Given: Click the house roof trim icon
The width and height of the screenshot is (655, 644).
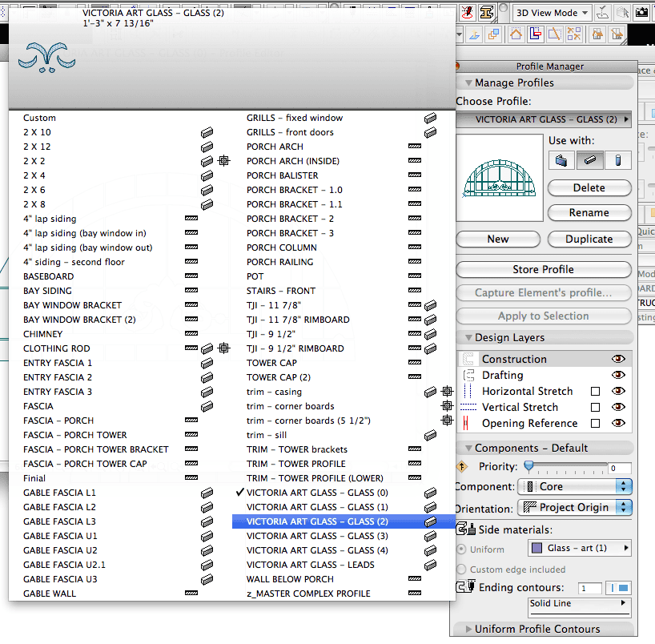Looking at the screenshot, I should (x=516, y=34).
